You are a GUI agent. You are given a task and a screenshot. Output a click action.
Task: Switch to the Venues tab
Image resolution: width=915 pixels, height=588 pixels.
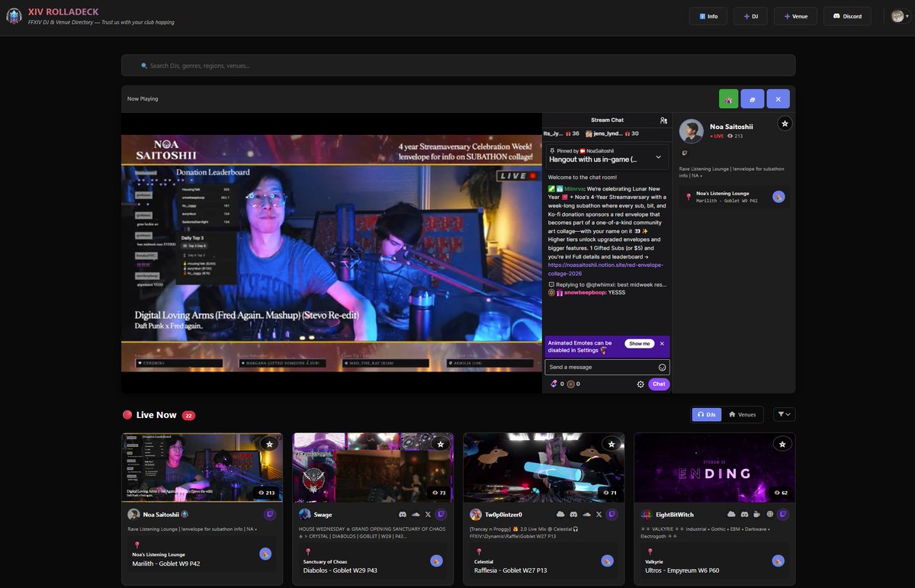pyautogui.click(x=743, y=414)
